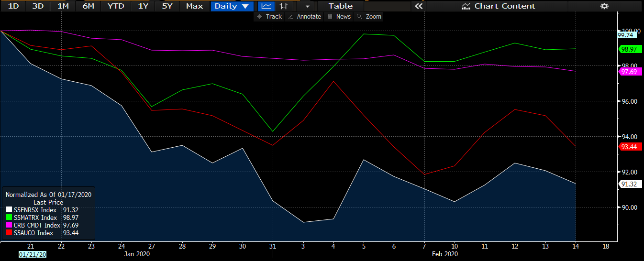Select the 5Y time range
Screen dimensions: 644x261
[x=167, y=6]
